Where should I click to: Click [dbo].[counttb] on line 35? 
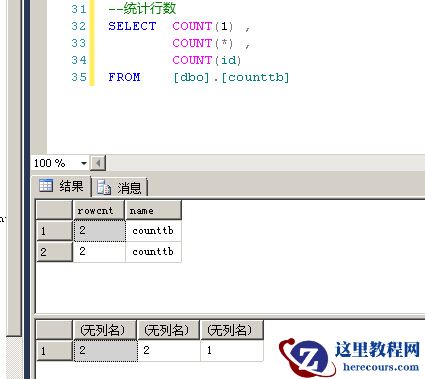click(231, 77)
